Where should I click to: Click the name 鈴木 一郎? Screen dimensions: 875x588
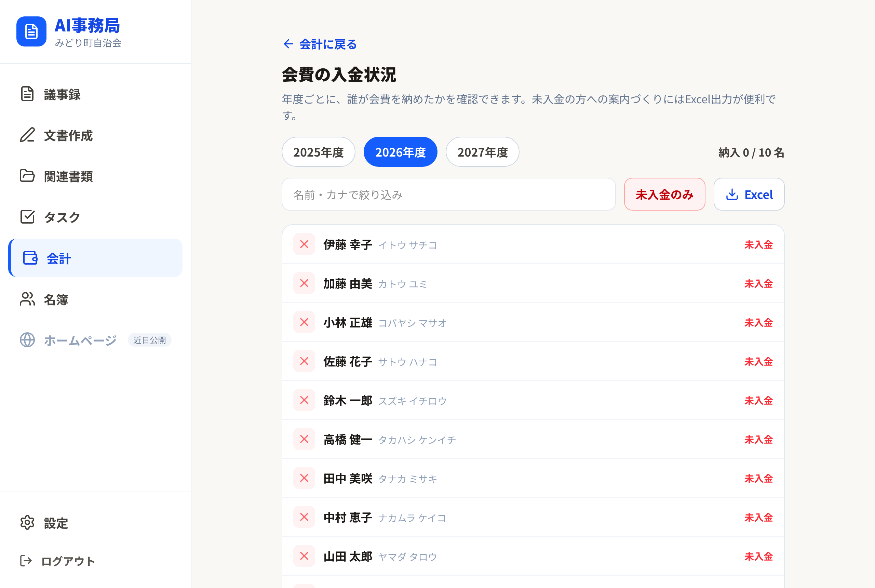click(x=348, y=400)
